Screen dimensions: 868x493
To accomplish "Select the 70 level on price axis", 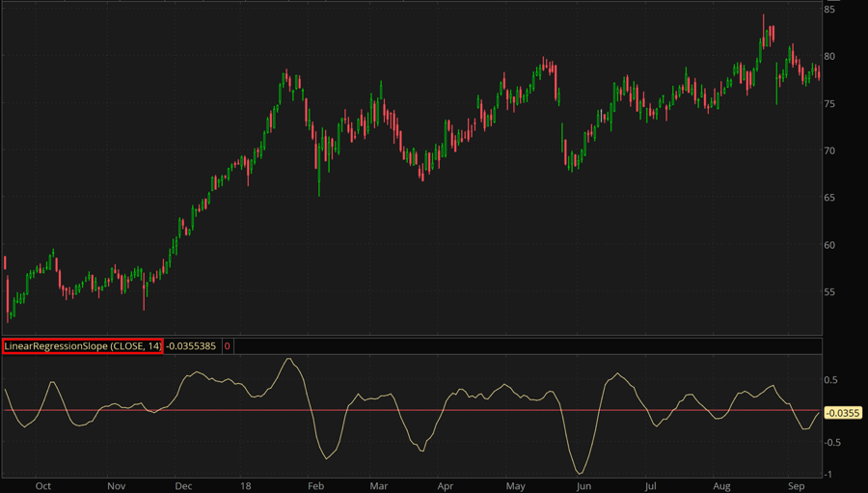I will (829, 151).
